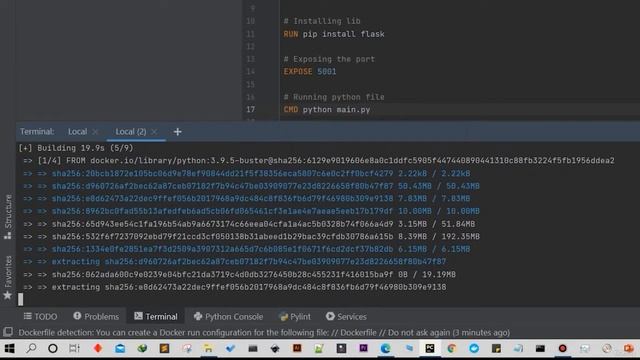Click the '# Exposing the port' comment
The image size is (640, 360).
pyautogui.click(x=329, y=59)
